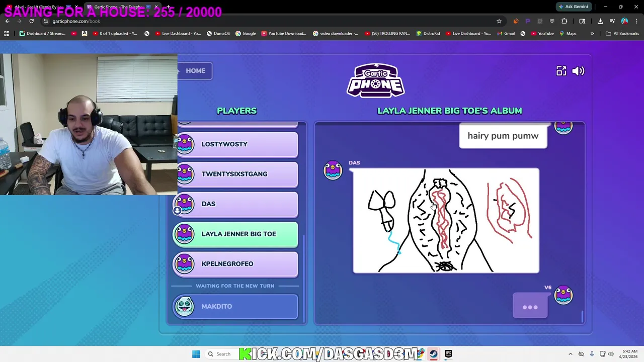Mute the Gartic Phone sound
This screenshot has height=362, width=644.
pos(578,71)
